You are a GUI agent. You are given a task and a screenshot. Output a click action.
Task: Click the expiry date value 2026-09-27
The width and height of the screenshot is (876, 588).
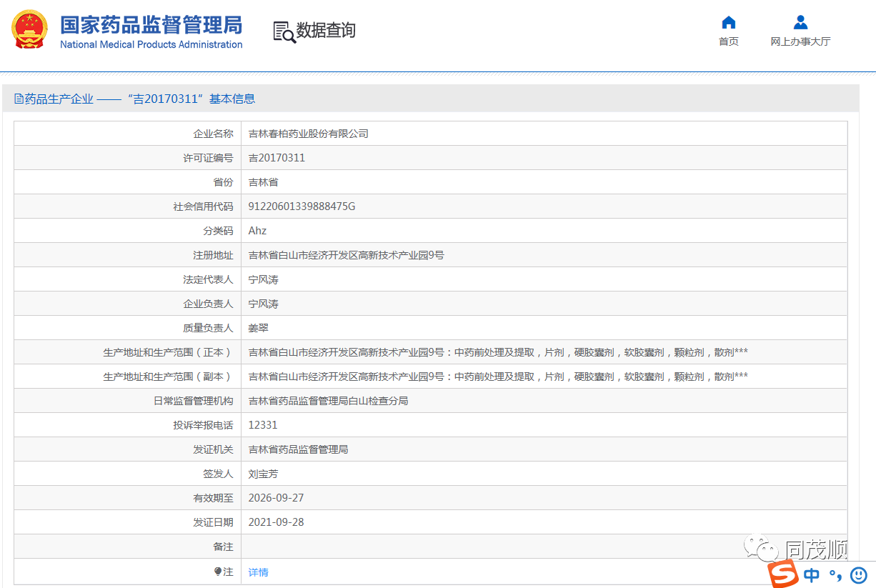coord(276,498)
